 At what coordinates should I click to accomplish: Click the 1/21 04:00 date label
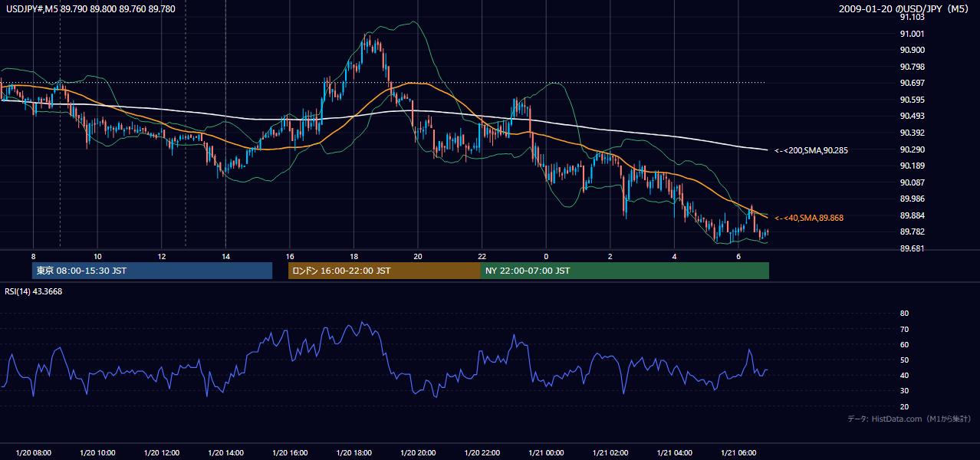click(x=674, y=452)
